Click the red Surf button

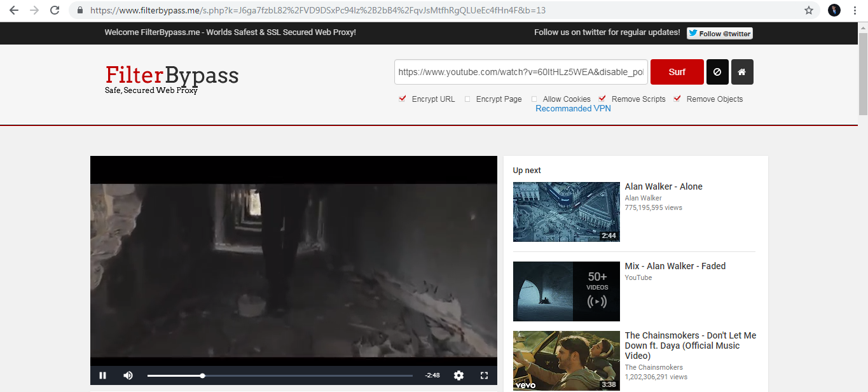677,72
